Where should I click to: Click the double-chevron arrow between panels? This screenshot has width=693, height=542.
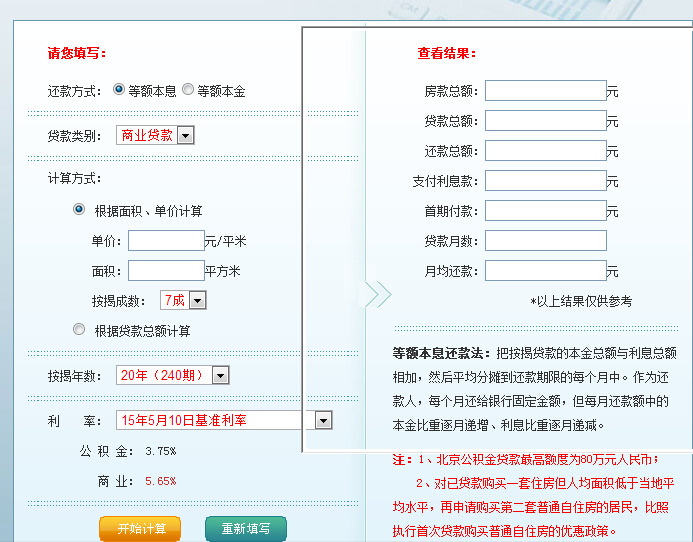pos(378,294)
